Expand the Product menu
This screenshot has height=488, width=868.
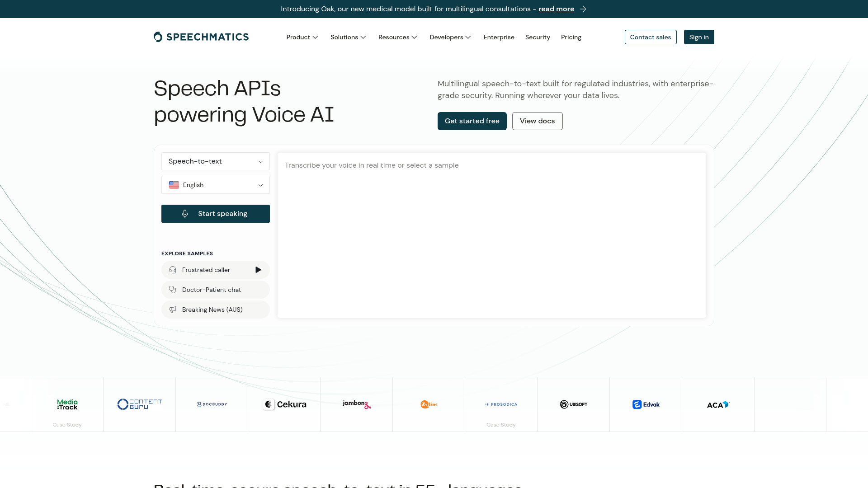[x=302, y=37]
